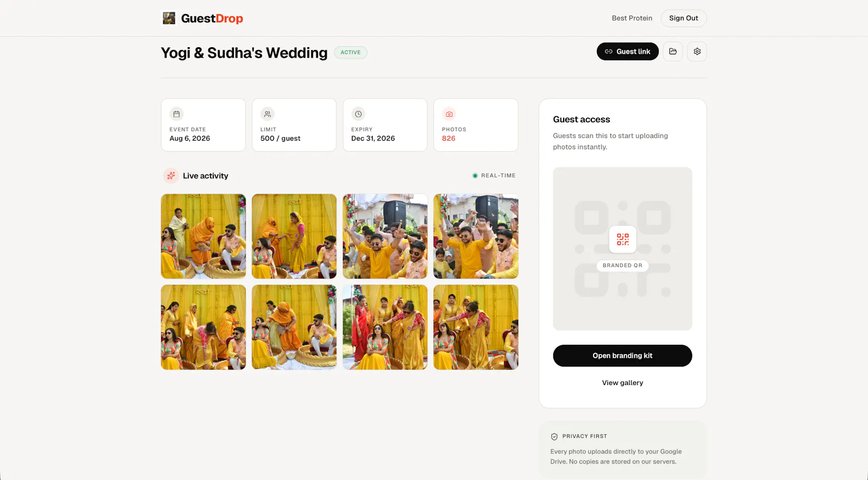Open first photo in Live activity grid
The width and height of the screenshot is (868, 480).
203,236
